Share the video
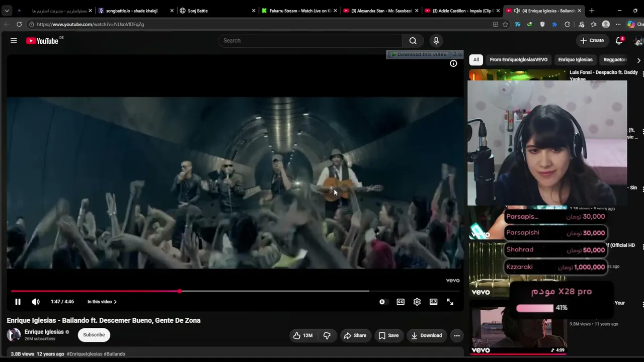This screenshot has height=362, width=644. pos(355,335)
